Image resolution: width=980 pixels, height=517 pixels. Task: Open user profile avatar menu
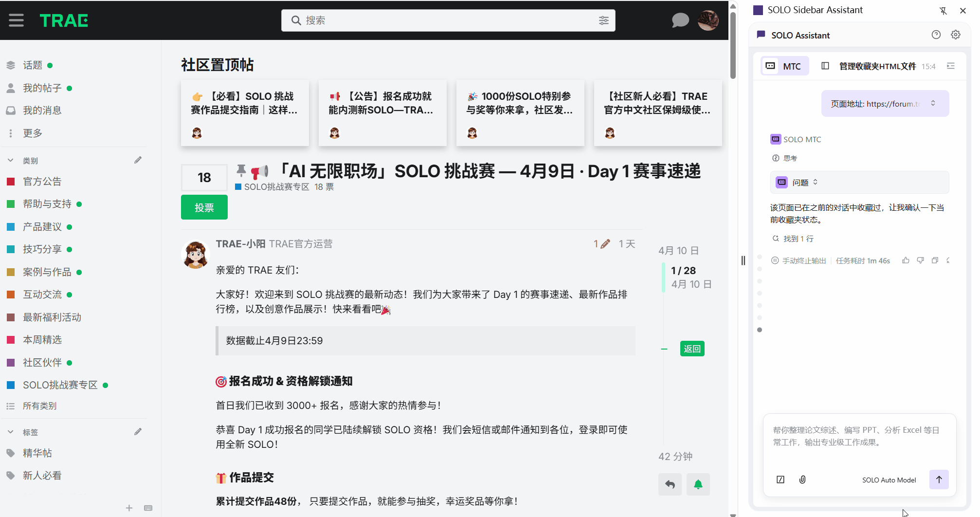pyautogui.click(x=708, y=20)
